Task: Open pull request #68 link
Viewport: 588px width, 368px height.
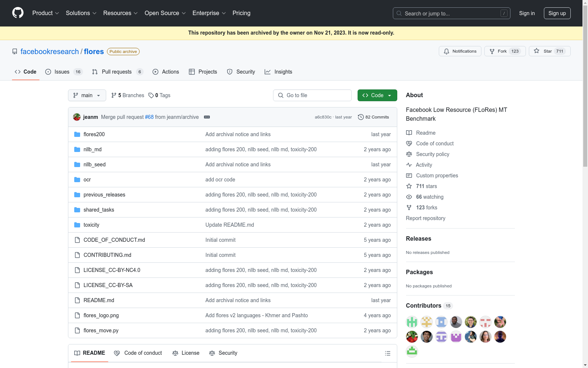Action: pyautogui.click(x=149, y=117)
